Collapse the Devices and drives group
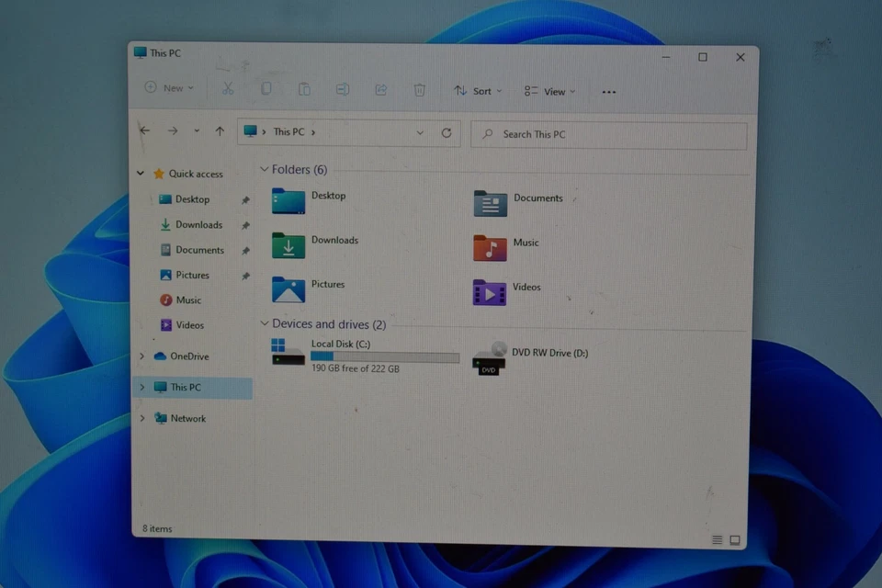Viewport: 882px width, 588px height. 265,323
